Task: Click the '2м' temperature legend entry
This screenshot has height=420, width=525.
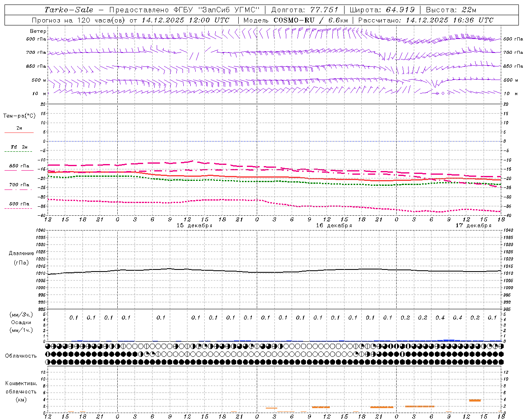Action: pyautogui.click(x=19, y=128)
